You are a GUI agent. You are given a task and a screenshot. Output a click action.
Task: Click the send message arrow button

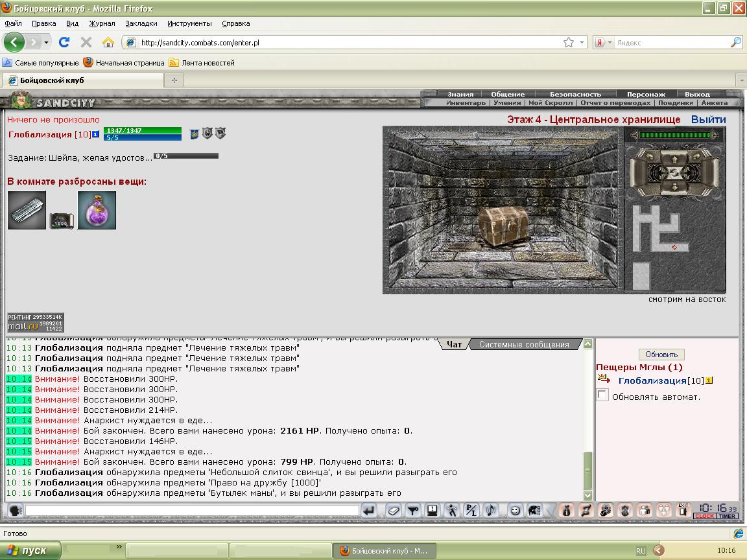[369, 511]
